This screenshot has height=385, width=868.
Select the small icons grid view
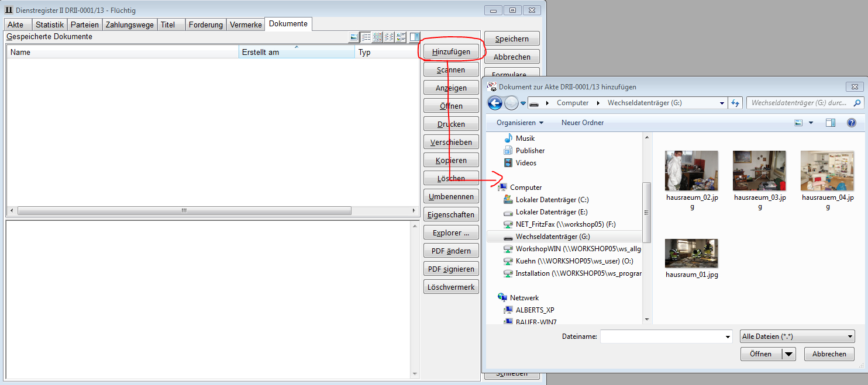(378, 37)
